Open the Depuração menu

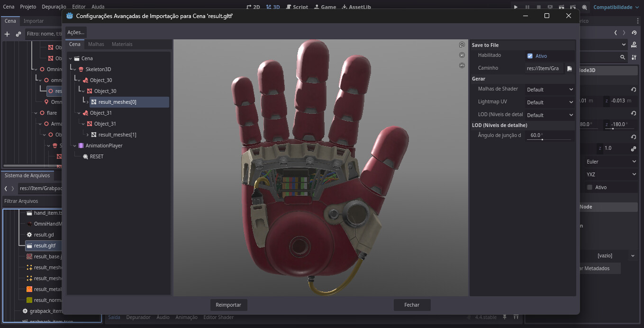pyautogui.click(x=54, y=7)
